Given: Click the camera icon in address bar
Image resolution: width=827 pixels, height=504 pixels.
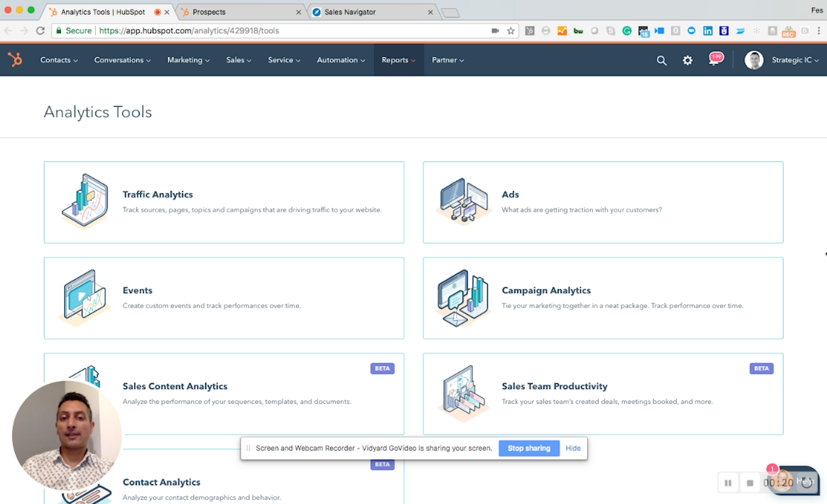Looking at the screenshot, I should [x=495, y=31].
